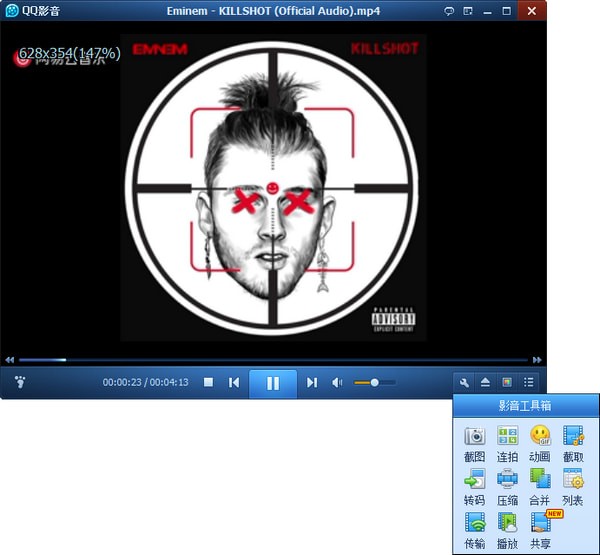Mute the speaker volume icon
Viewport: 600px width, 555px height.
pyautogui.click(x=338, y=382)
